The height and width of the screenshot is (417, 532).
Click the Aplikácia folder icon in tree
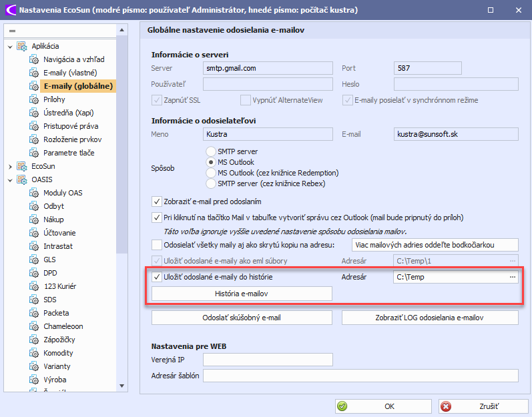click(21, 46)
